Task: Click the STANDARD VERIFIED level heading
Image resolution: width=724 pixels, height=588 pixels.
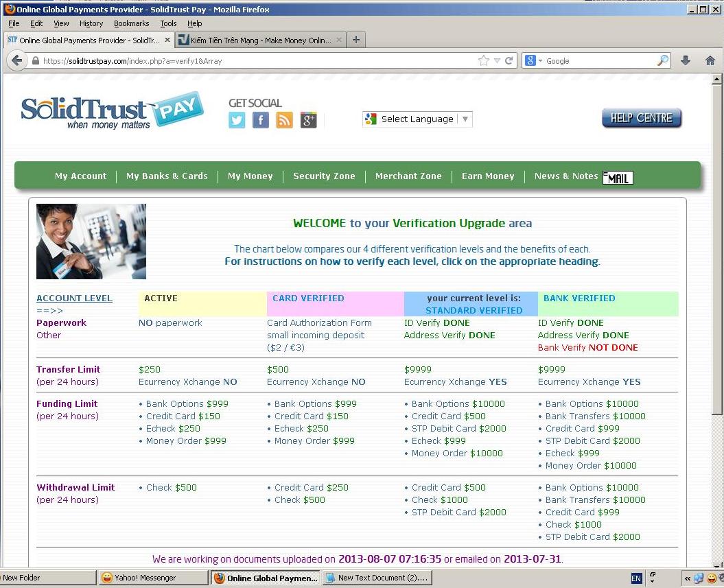Action: pos(474,311)
